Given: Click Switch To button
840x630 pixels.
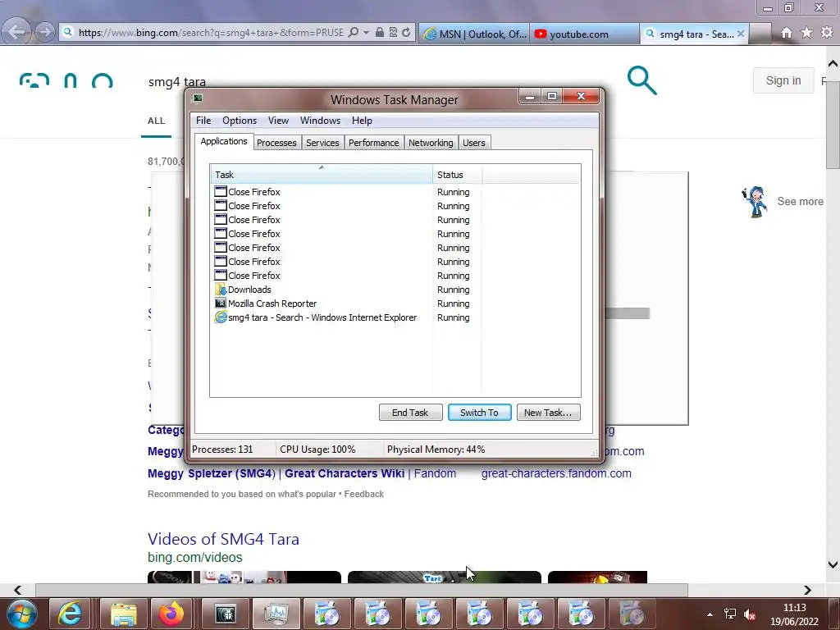Looking at the screenshot, I should pyautogui.click(x=479, y=413).
